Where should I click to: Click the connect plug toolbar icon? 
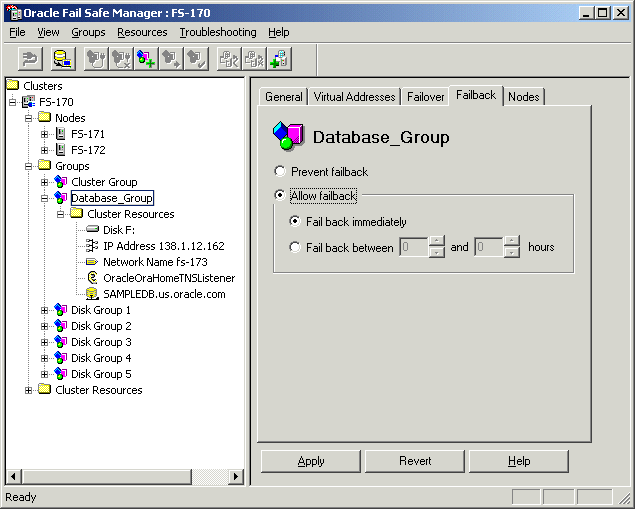[30, 59]
